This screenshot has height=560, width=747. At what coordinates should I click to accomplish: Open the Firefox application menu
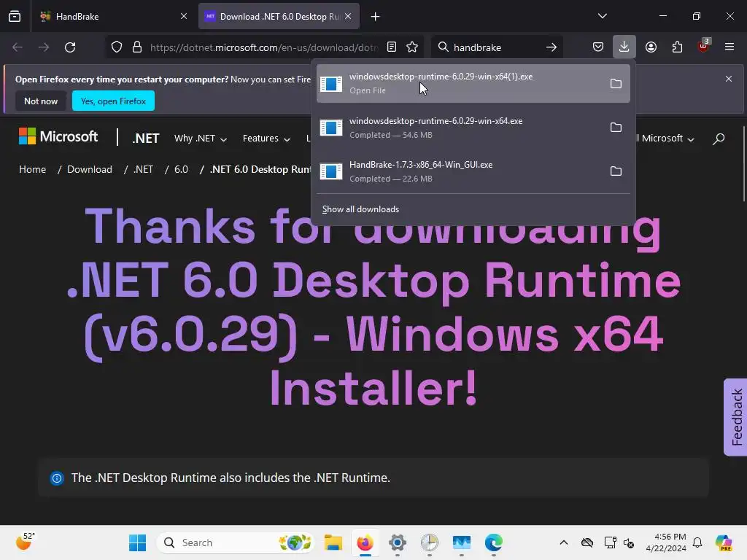[x=729, y=47]
